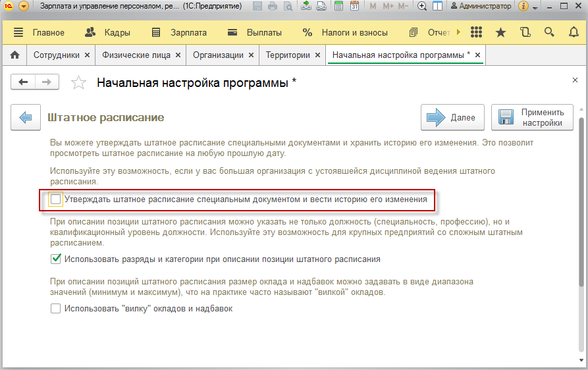
Task: Click the Далее button
Action: pyautogui.click(x=452, y=118)
